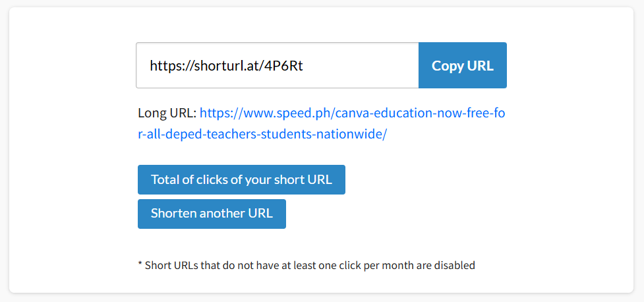The height and width of the screenshot is (302, 644).
Task: Click the footnote about disabled short URLs
Action: coord(306,265)
